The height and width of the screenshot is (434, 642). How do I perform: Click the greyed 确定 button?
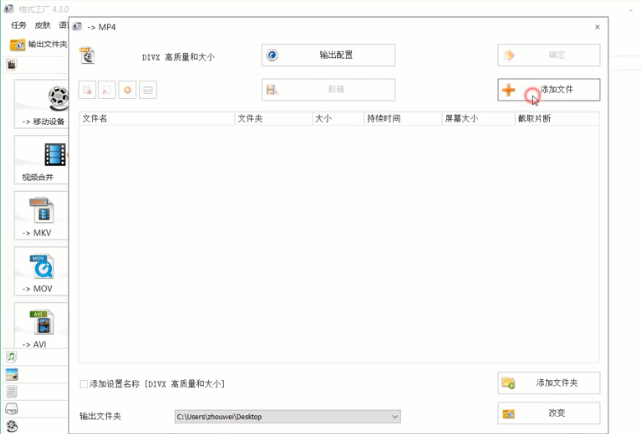(549, 55)
